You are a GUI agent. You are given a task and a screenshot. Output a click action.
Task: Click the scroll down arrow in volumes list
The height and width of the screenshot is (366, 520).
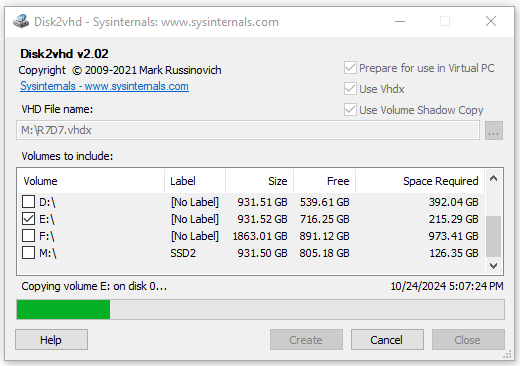coord(493,266)
